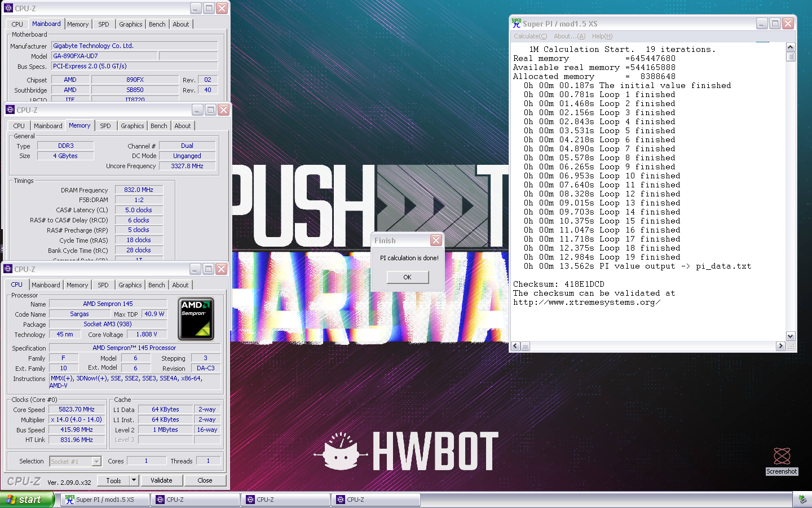Click Super PI vertical scrollbar up arrow

tap(791, 47)
